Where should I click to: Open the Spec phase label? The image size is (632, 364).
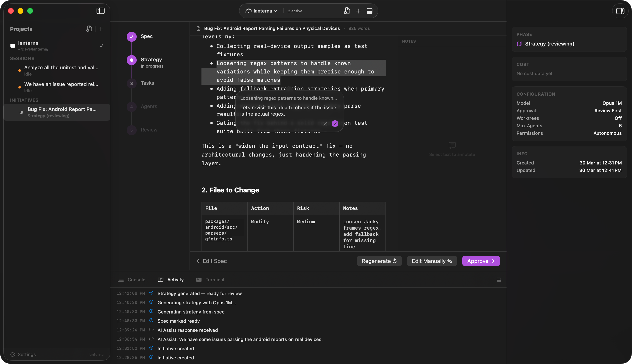pyautogui.click(x=147, y=36)
